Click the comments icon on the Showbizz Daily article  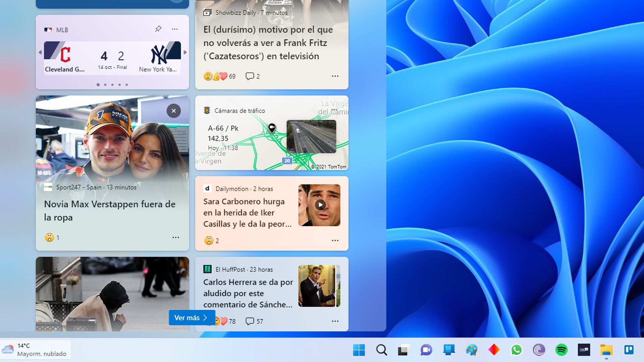point(250,76)
